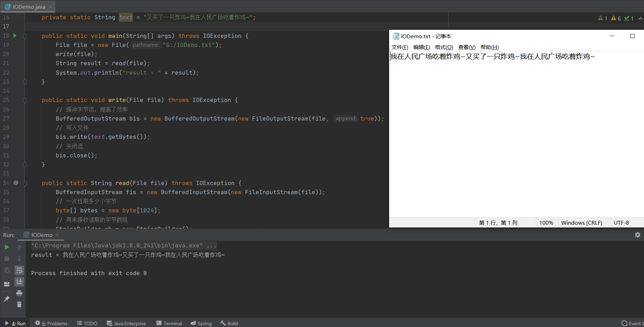Click Notepad status 'Windows (CRLF)'
644x327 pixels.
[x=582, y=223]
